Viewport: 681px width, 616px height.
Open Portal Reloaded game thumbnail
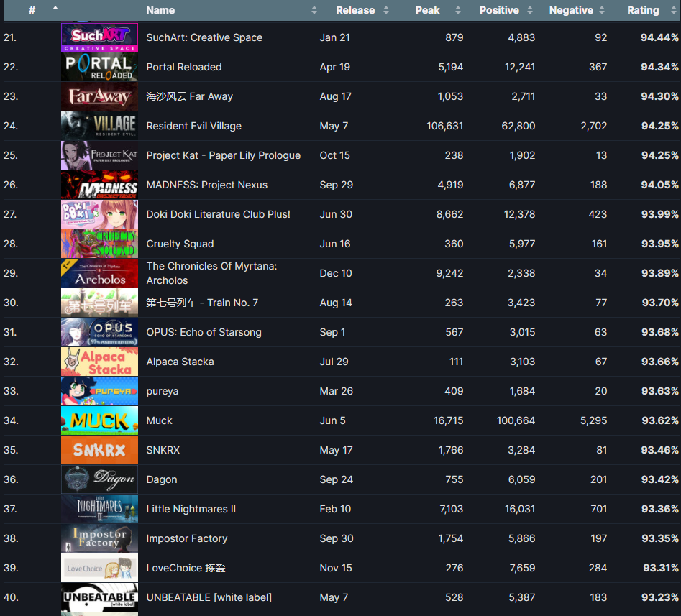click(99, 67)
